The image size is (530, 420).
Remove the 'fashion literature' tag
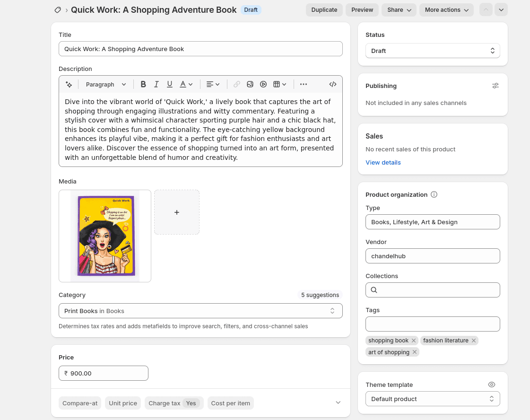tap(474, 341)
